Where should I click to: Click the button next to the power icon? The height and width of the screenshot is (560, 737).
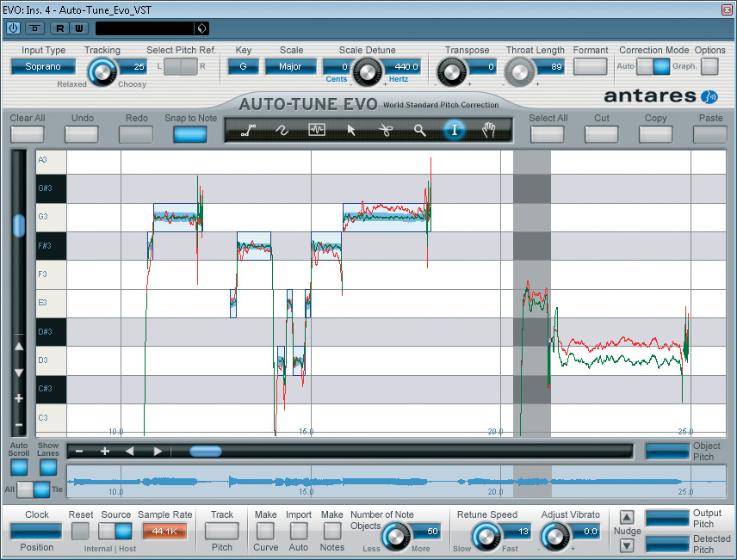click(34, 28)
